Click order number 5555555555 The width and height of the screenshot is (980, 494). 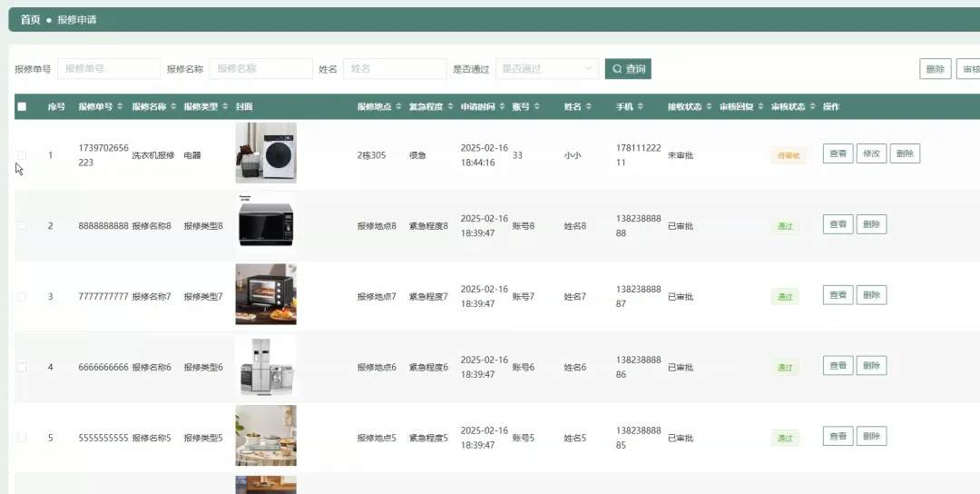(103, 438)
